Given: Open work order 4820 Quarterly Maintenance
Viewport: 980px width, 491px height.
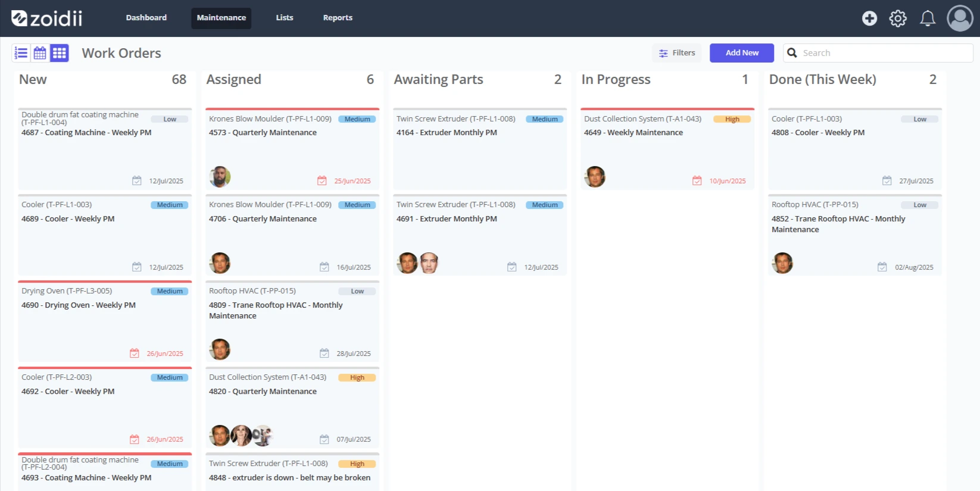Looking at the screenshot, I should 292,407.
